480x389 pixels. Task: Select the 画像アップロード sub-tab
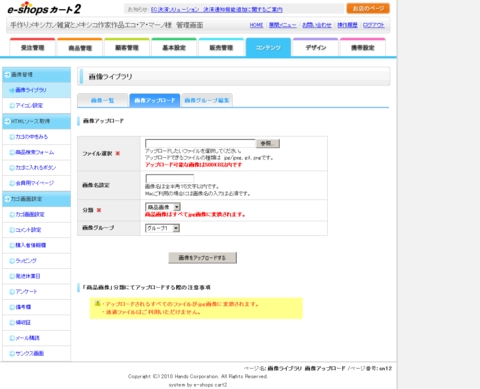coord(155,100)
